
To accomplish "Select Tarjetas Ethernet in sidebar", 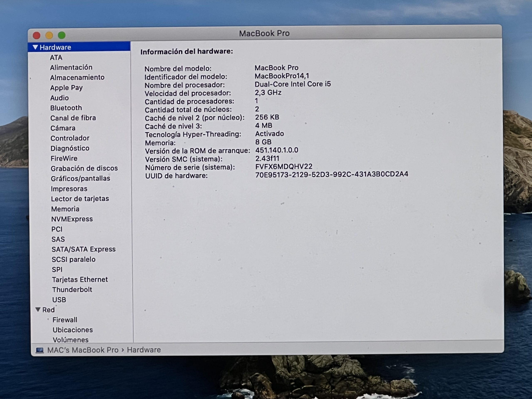I will coord(80,279).
